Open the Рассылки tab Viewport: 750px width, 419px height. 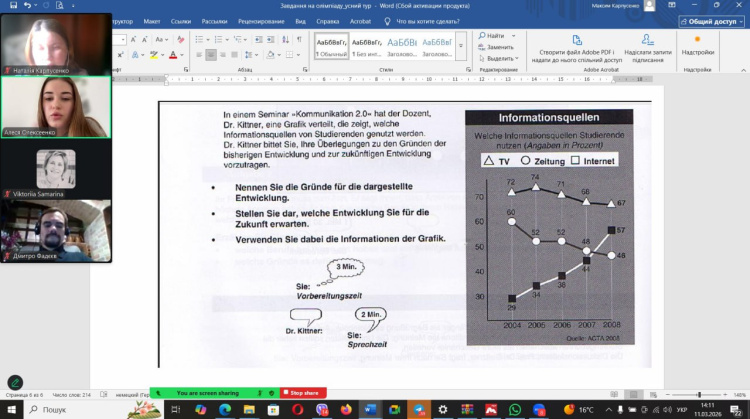click(214, 22)
